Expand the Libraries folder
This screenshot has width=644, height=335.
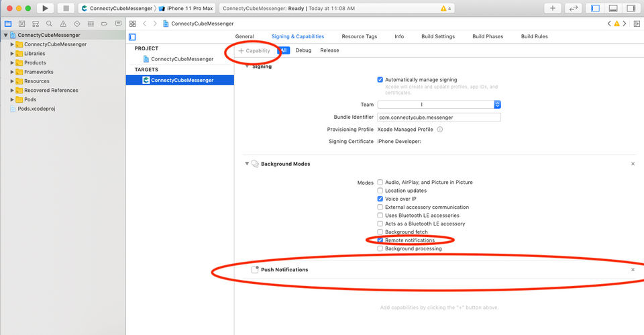click(x=12, y=54)
